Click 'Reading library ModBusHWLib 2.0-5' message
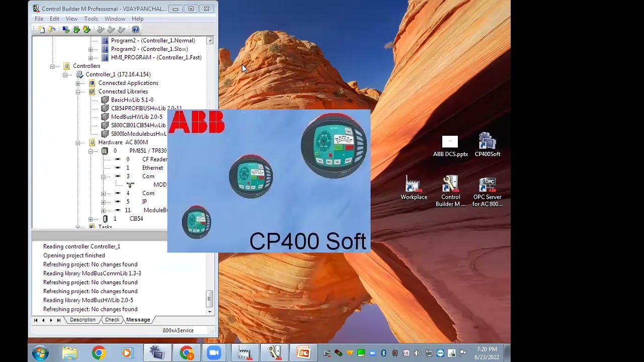 [x=88, y=300]
